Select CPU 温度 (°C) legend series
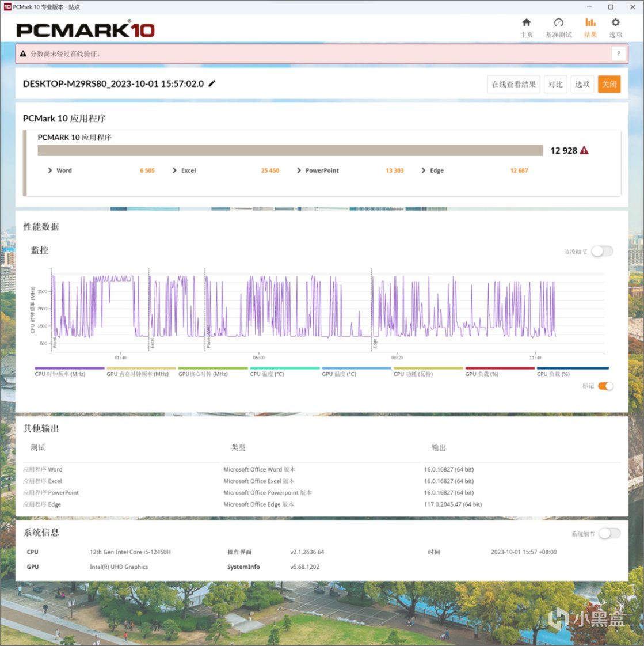The width and height of the screenshot is (644, 646). click(284, 371)
